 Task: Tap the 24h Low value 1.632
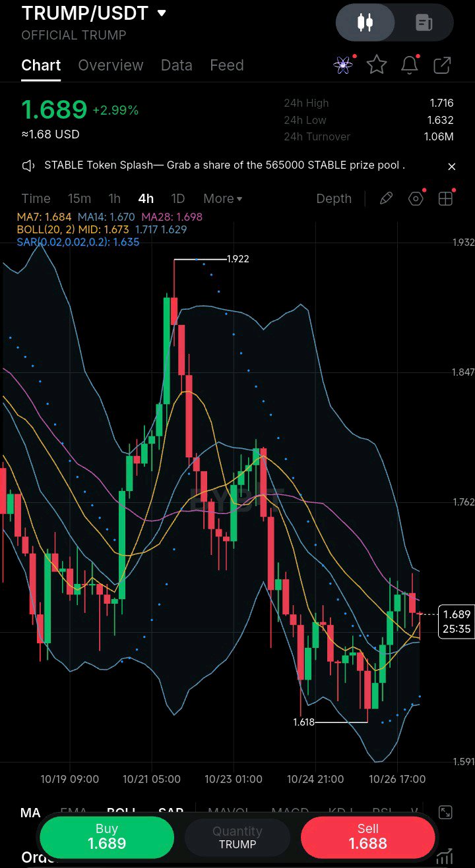point(441,120)
